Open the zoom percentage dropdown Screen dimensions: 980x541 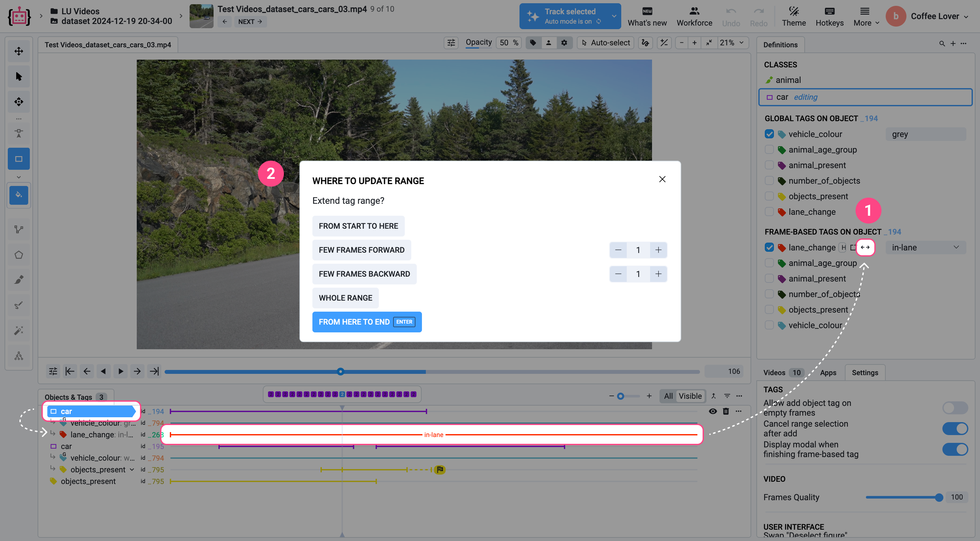(731, 42)
